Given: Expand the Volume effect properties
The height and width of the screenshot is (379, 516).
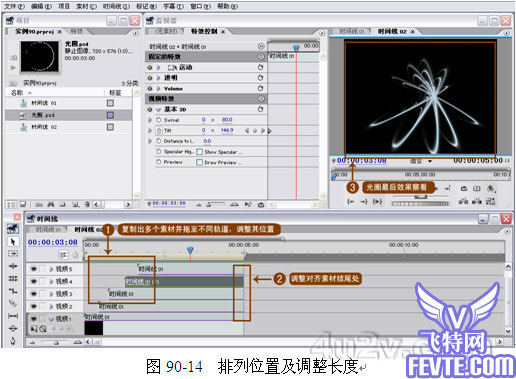Looking at the screenshot, I should pos(159,88).
